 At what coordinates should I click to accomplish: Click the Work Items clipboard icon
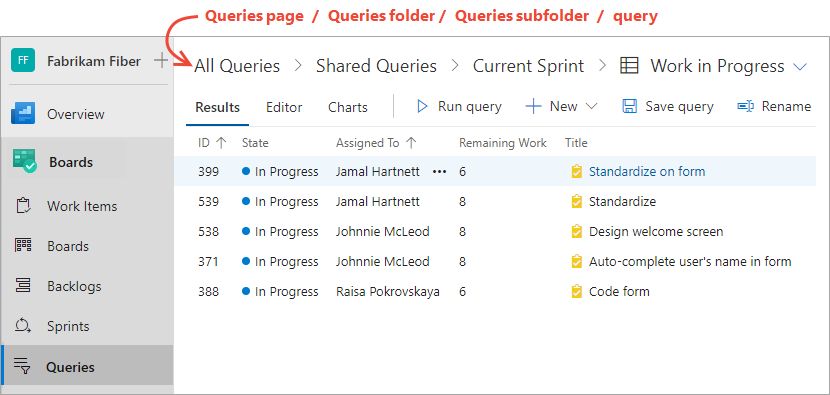coord(23,206)
